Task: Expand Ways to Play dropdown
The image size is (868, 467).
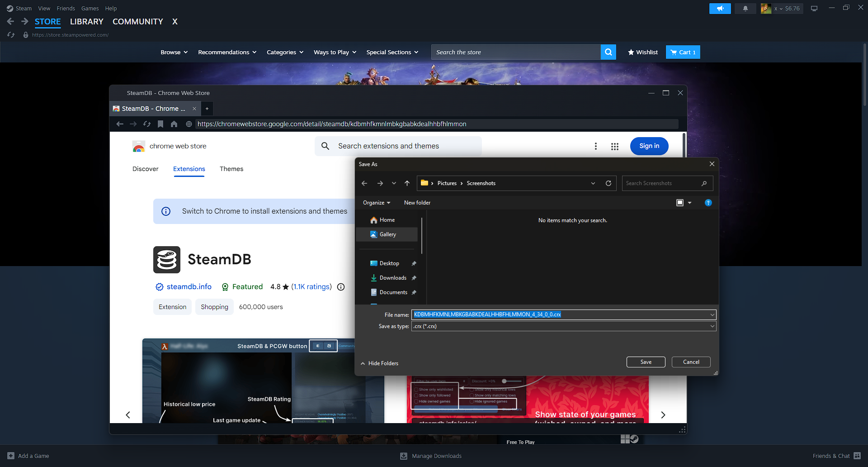Action: tap(335, 52)
